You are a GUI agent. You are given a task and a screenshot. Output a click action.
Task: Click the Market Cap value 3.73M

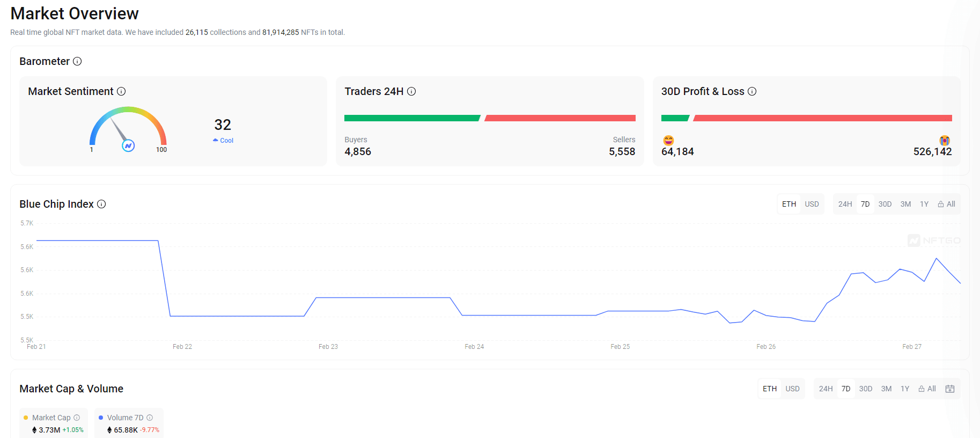(49, 430)
